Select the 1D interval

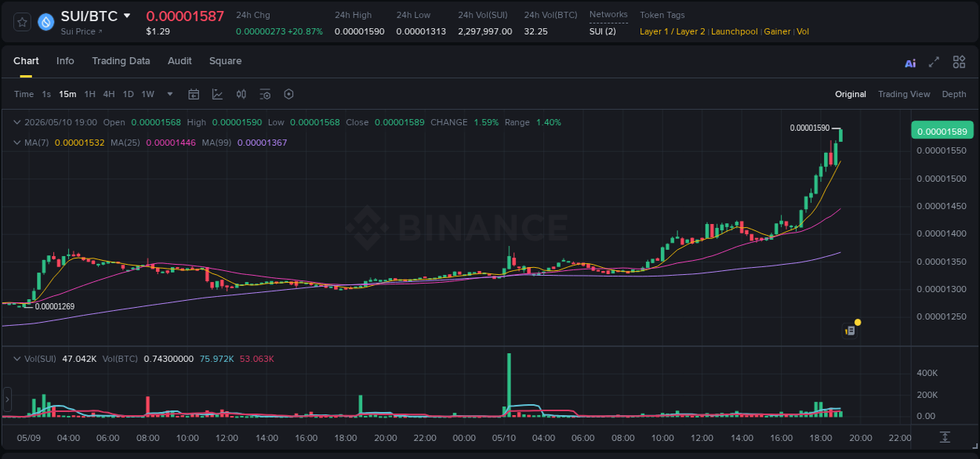click(128, 94)
